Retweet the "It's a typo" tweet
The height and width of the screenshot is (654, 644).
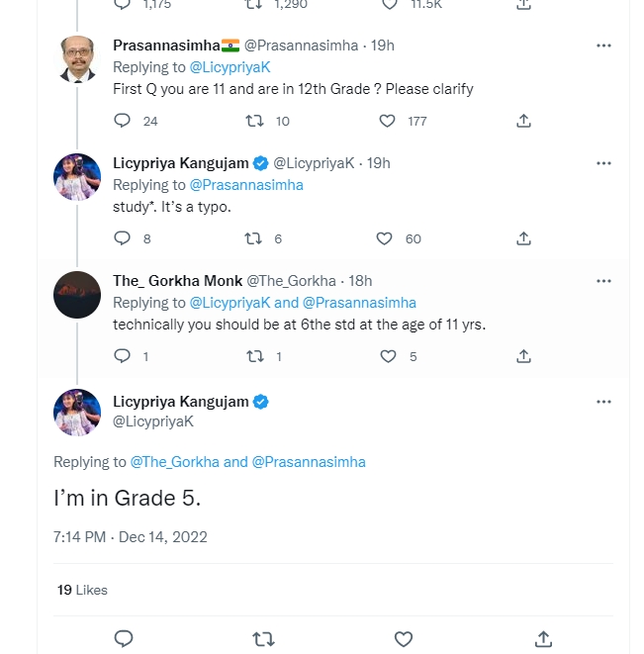pyautogui.click(x=254, y=238)
